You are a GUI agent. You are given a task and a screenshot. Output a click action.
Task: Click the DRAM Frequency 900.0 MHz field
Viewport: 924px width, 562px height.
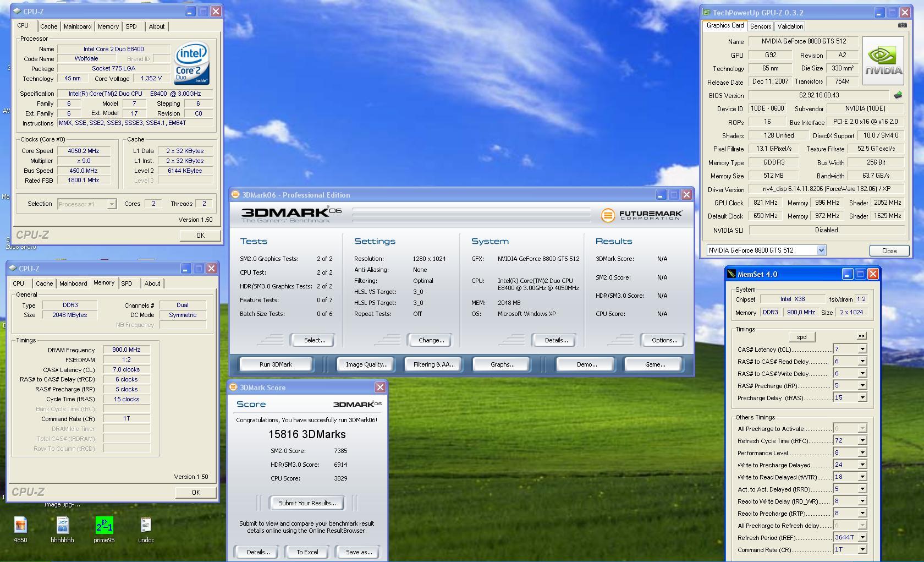127,350
